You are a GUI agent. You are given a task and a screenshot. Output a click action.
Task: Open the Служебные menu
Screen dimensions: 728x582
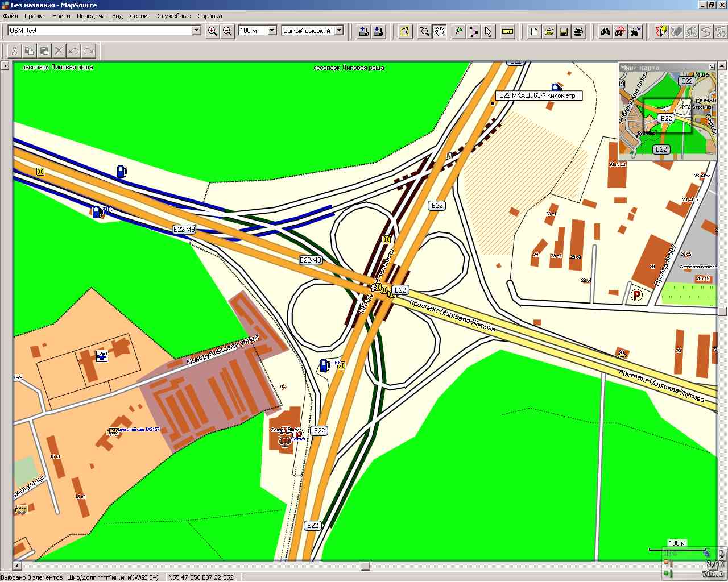pyautogui.click(x=173, y=16)
